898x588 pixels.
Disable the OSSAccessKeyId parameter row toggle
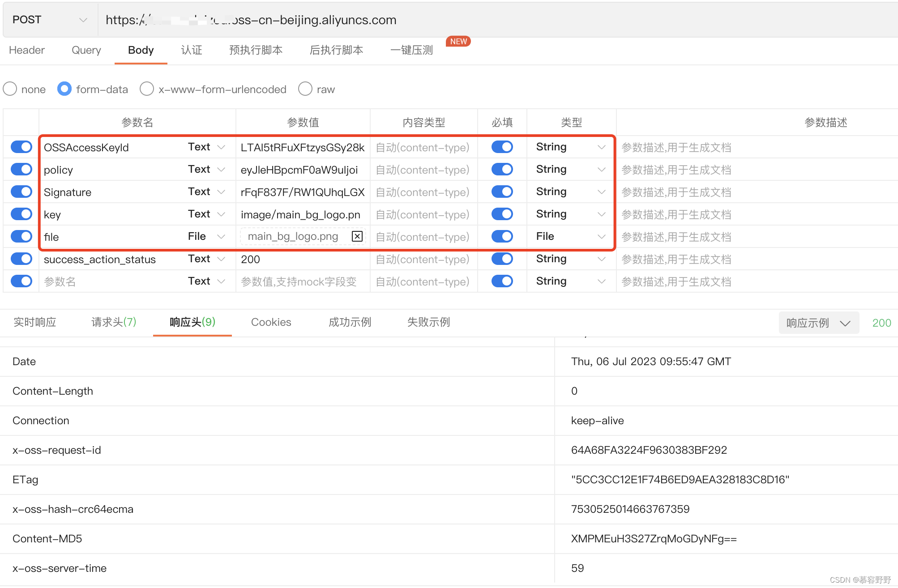[21, 147]
